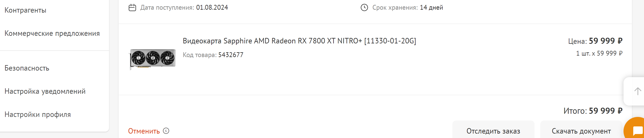This screenshot has height=138, width=644.
Task: Open Настройка уведомлений settings
Action: click(x=45, y=91)
